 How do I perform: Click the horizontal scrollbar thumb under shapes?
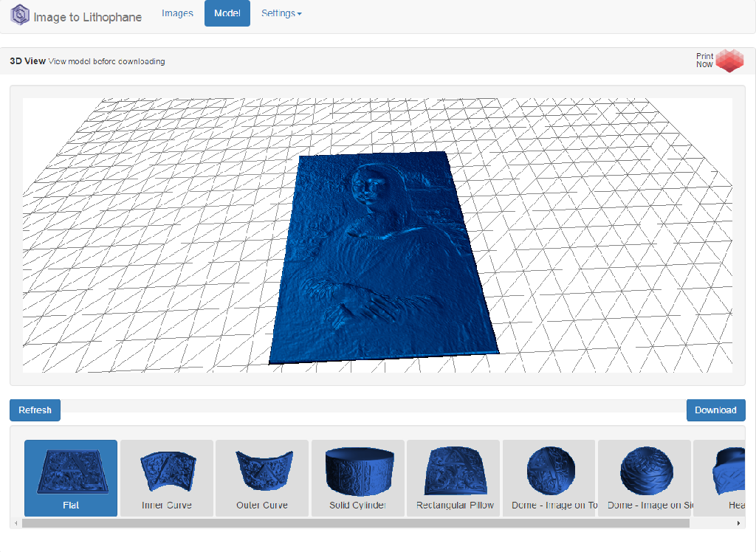click(x=355, y=523)
